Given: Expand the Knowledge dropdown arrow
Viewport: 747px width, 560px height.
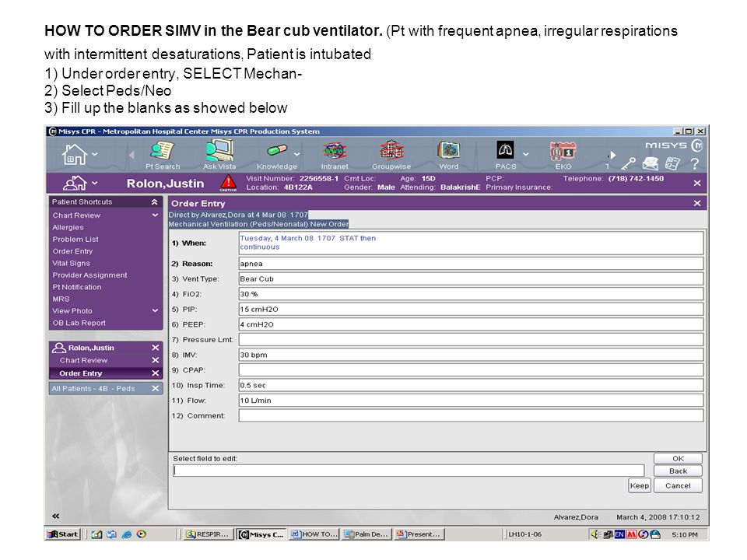Looking at the screenshot, I should tap(296, 154).
